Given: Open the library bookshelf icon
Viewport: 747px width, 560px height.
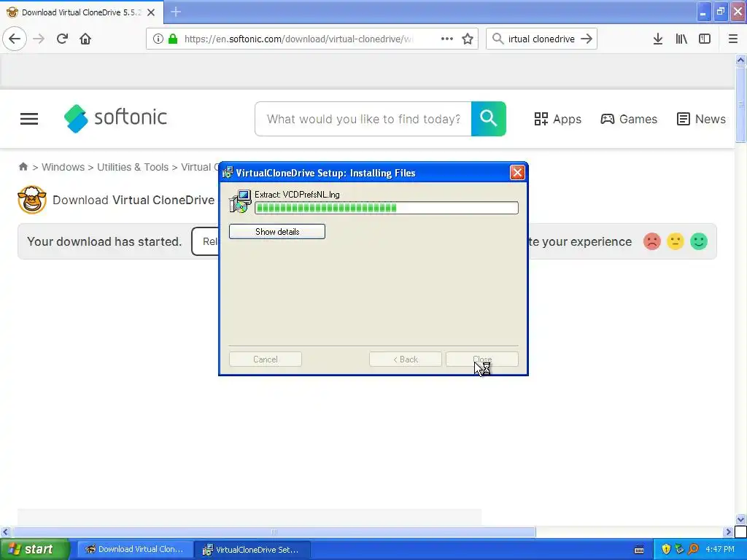Looking at the screenshot, I should coord(681,39).
